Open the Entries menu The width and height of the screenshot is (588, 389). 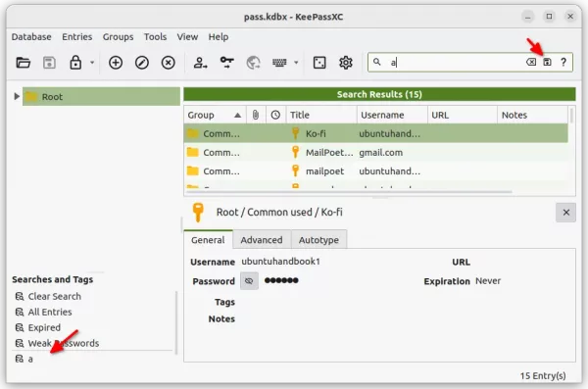(76, 37)
